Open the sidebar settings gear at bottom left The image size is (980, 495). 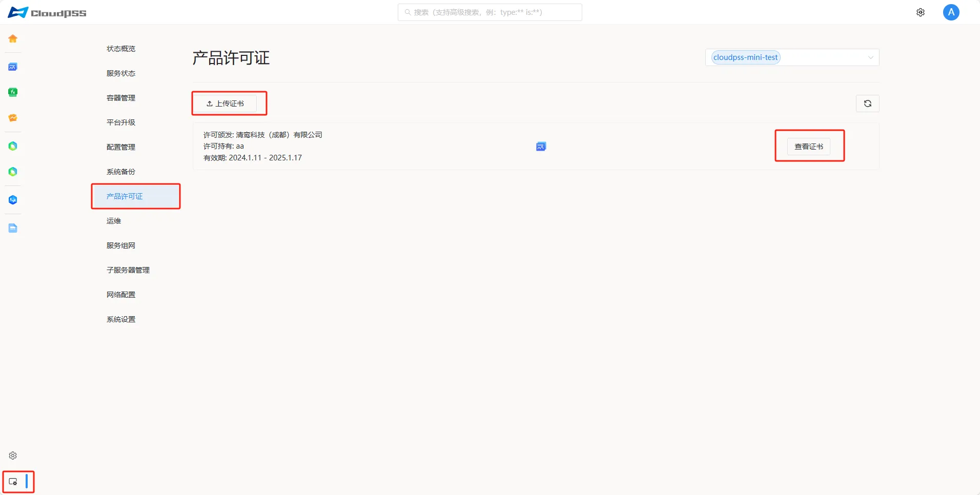(13, 456)
